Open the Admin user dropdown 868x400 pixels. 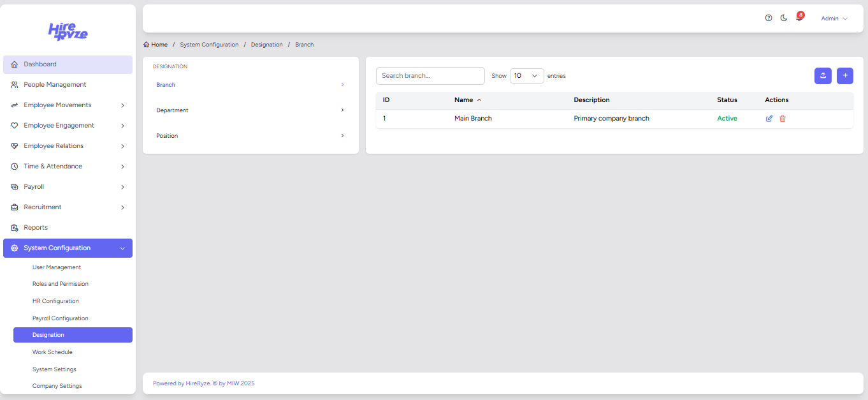click(834, 19)
